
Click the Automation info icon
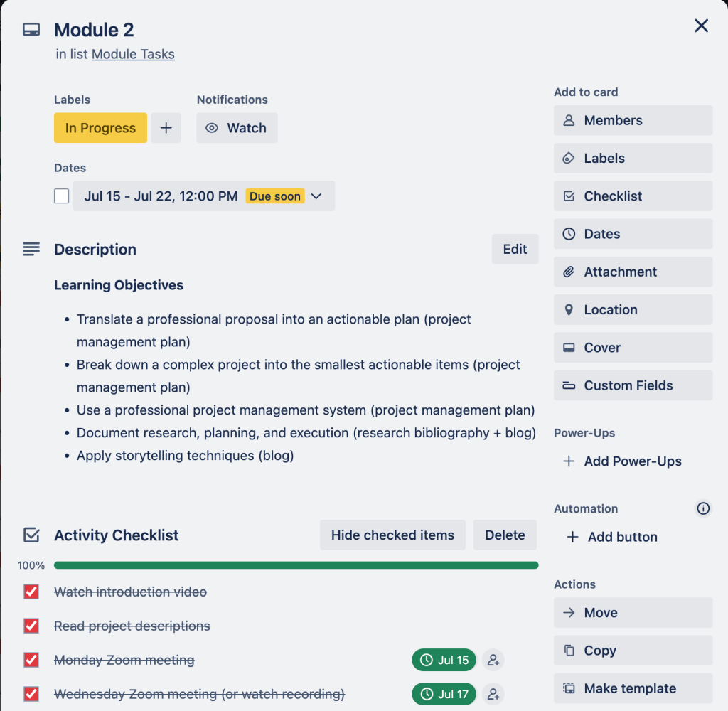click(703, 508)
